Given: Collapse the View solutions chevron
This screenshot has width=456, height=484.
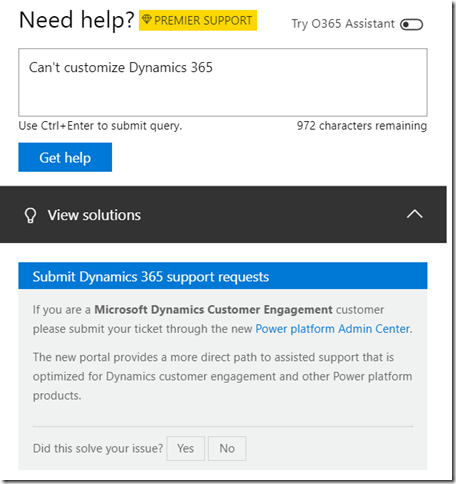Looking at the screenshot, I should click(414, 214).
